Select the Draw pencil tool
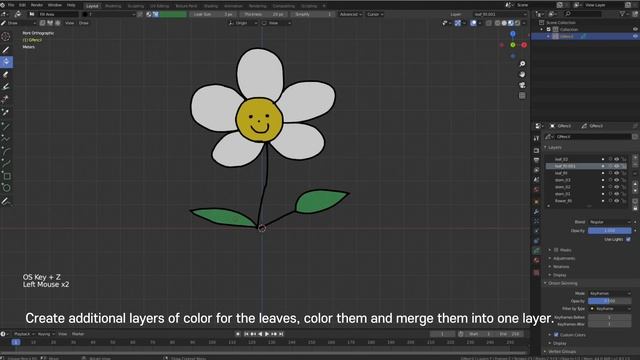Viewport: 640px width, 360px height. (6, 50)
